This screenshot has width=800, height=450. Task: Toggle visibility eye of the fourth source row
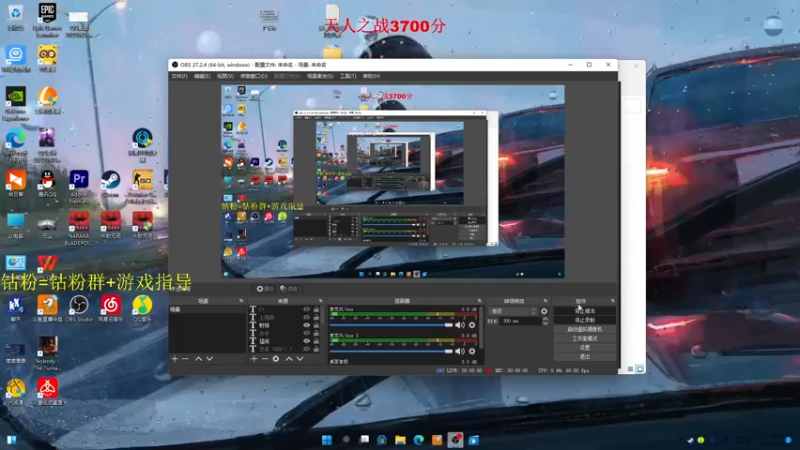[x=307, y=333]
